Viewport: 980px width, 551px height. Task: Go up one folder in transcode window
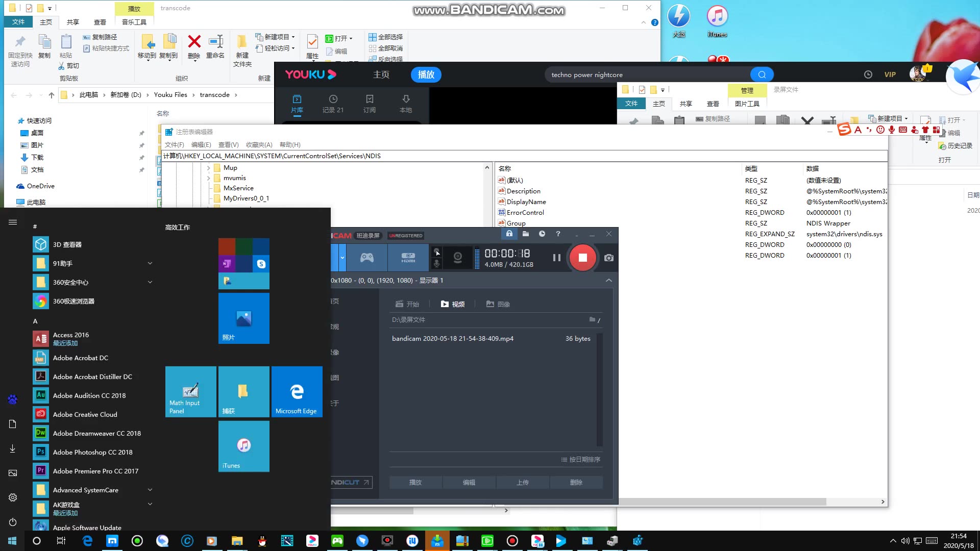pos(52,95)
